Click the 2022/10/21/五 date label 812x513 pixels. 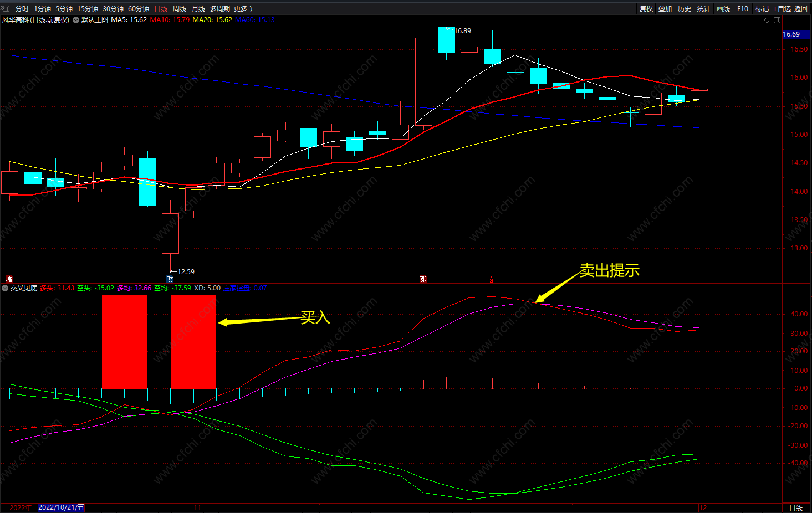[x=61, y=507]
